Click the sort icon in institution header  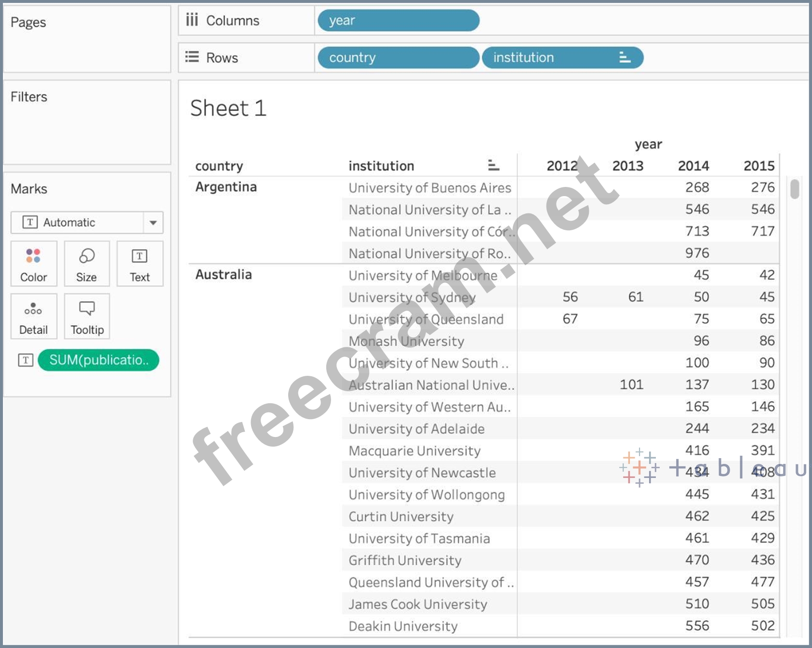(493, 165)
